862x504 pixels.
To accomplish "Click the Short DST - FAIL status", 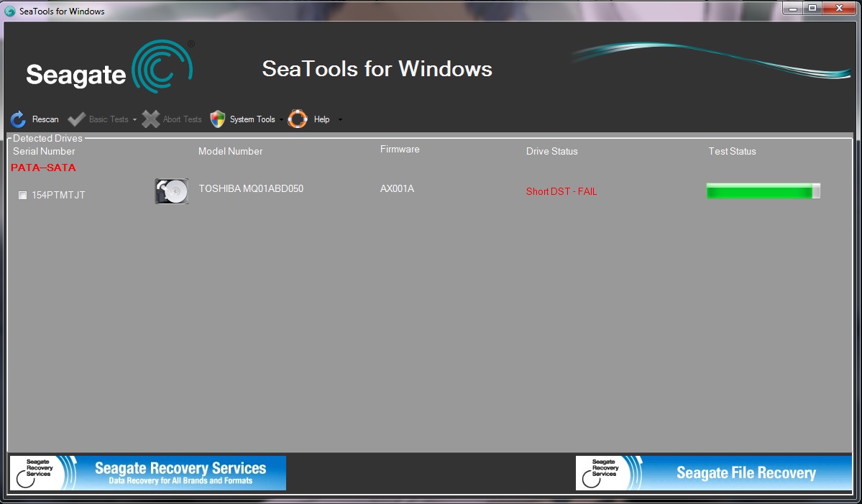I will pyautogui.click(x=561, y=191).
